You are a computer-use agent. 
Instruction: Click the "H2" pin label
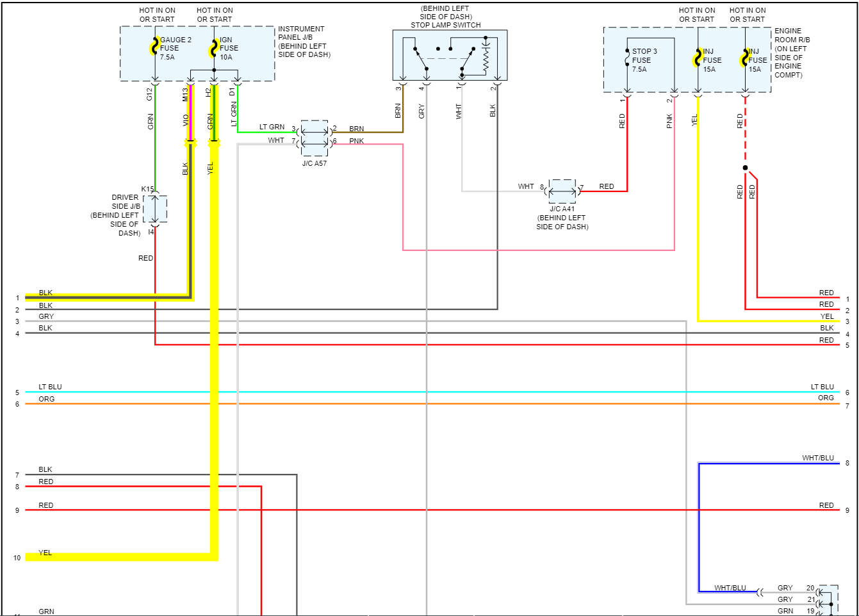click(x=208, y=92)
